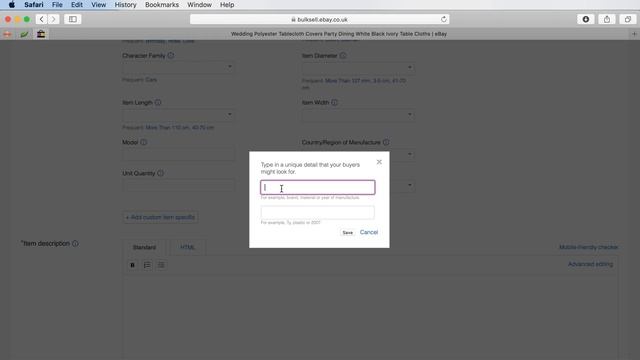This screenshot has width=640, height=360.
Task: Open the Item Diameter dropdown
Action: pos(358,67)
